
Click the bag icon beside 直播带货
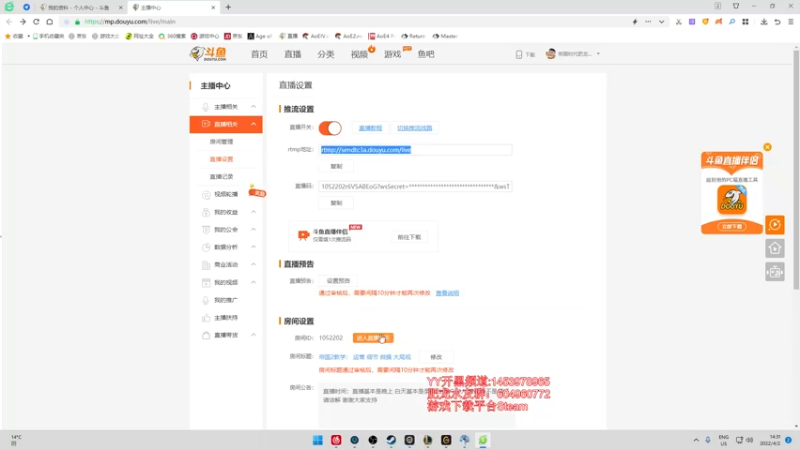click(206, 335)
